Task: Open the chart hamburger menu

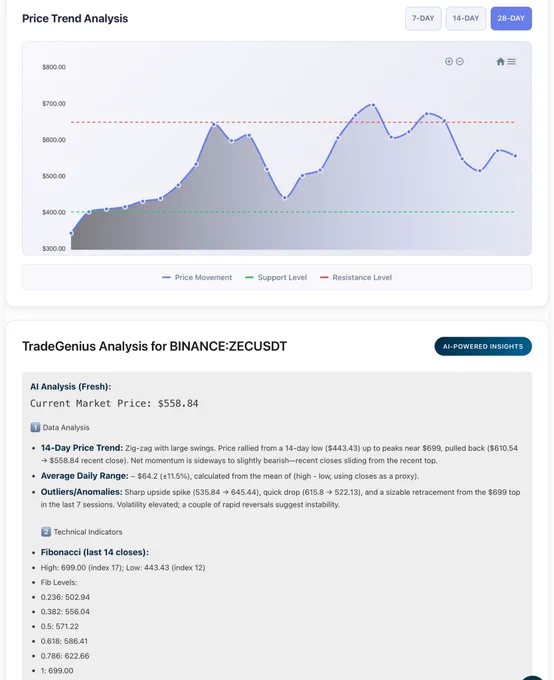Action: point(511,62)
